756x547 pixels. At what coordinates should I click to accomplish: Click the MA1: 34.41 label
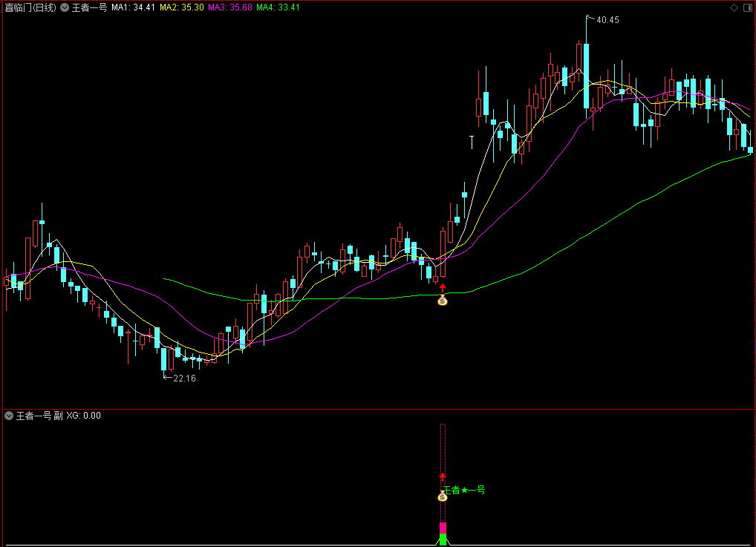[x=133, y=7]
